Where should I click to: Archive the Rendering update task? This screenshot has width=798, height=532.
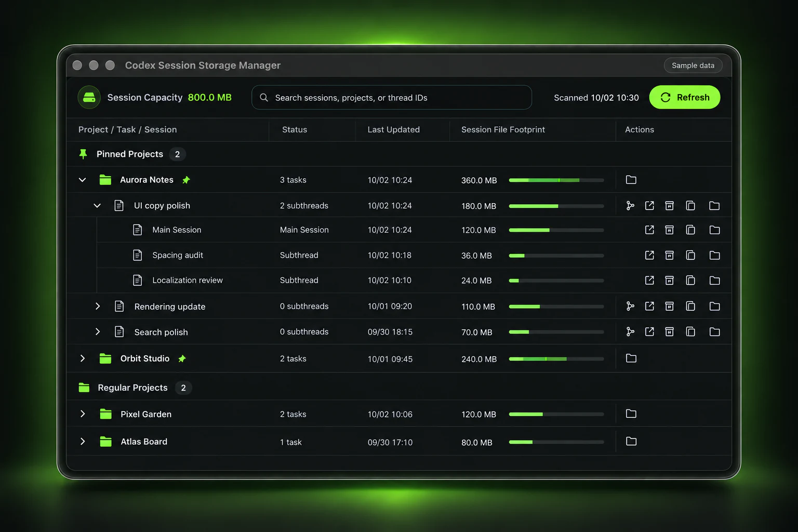click(670, 306)
